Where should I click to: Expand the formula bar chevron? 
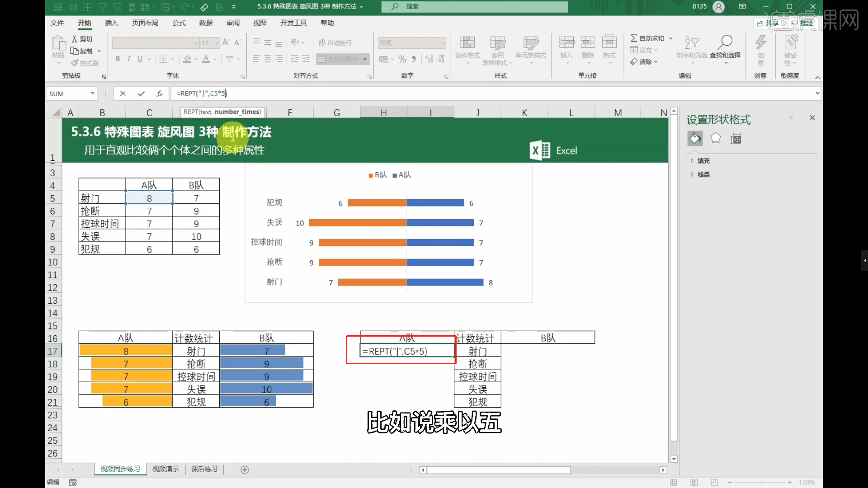pyautogui.click(x=817, y=94)
